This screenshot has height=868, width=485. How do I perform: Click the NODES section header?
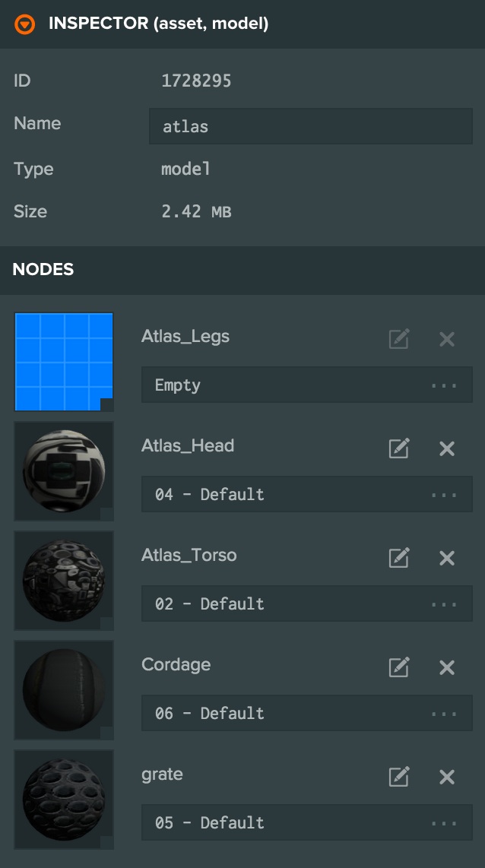click(x=43, y=269)
